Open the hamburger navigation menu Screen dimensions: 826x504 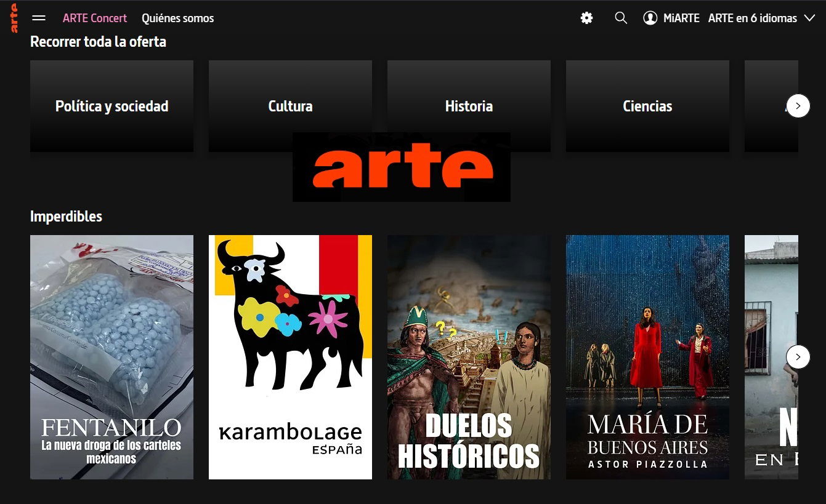(x=39, y=18)
